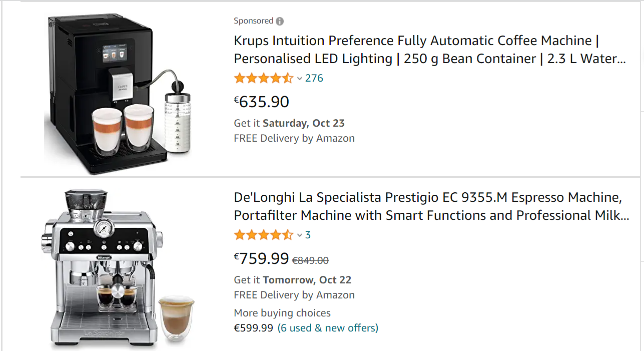
Task: Click the More buying choices text
Action: pyautogui.click(x=282, y=313)
